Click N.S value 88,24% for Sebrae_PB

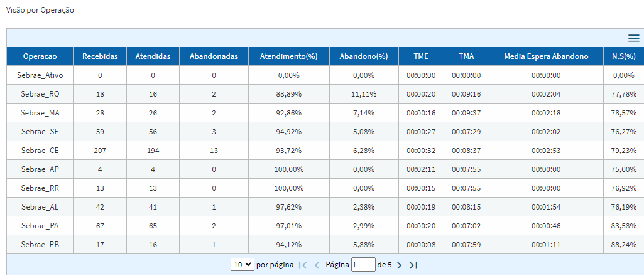coord(623,245)
